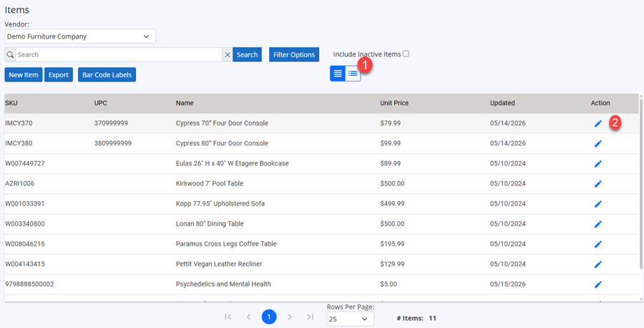Go to the first page
This screenshot has height=328, width=644.
[x=228, y=317]
